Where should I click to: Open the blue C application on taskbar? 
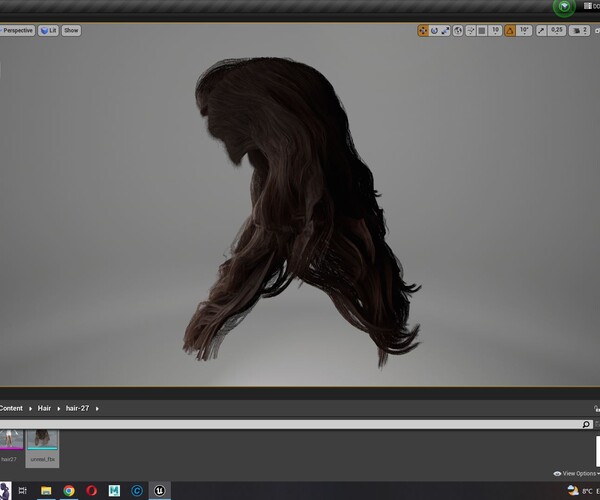click(137, 490)
